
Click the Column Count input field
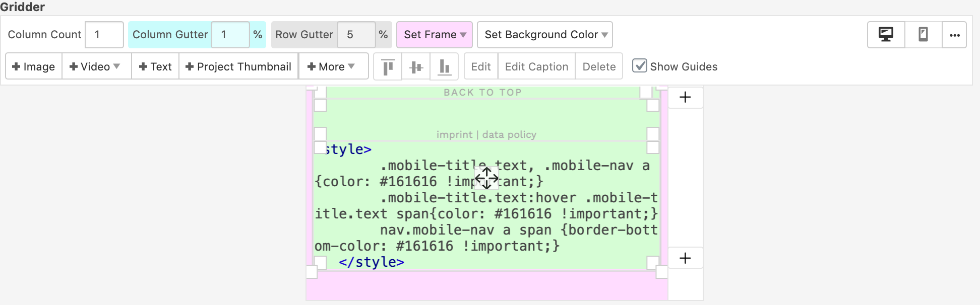(x=104, y=35)
